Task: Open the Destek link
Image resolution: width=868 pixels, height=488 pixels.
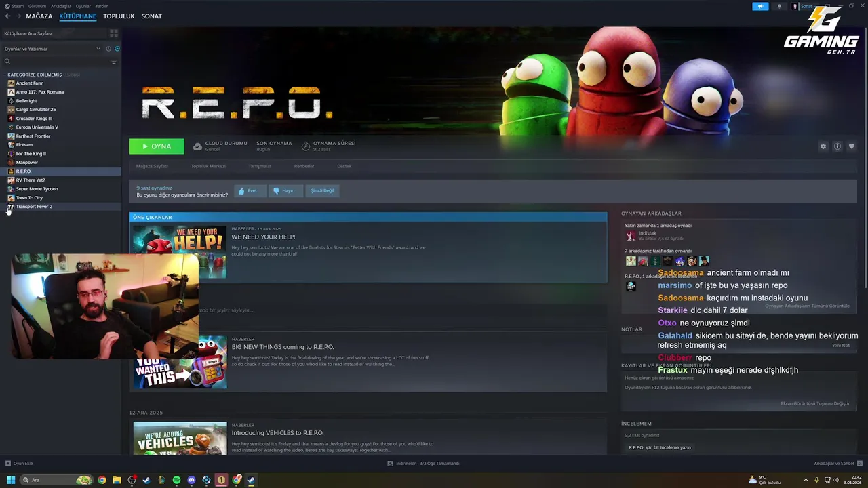Action: [344, 166]
